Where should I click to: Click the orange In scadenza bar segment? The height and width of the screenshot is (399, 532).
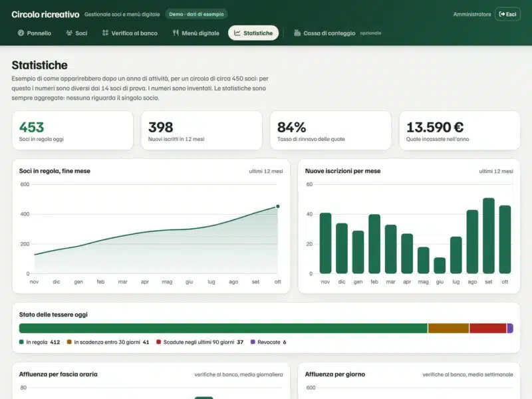click(448, 328)
